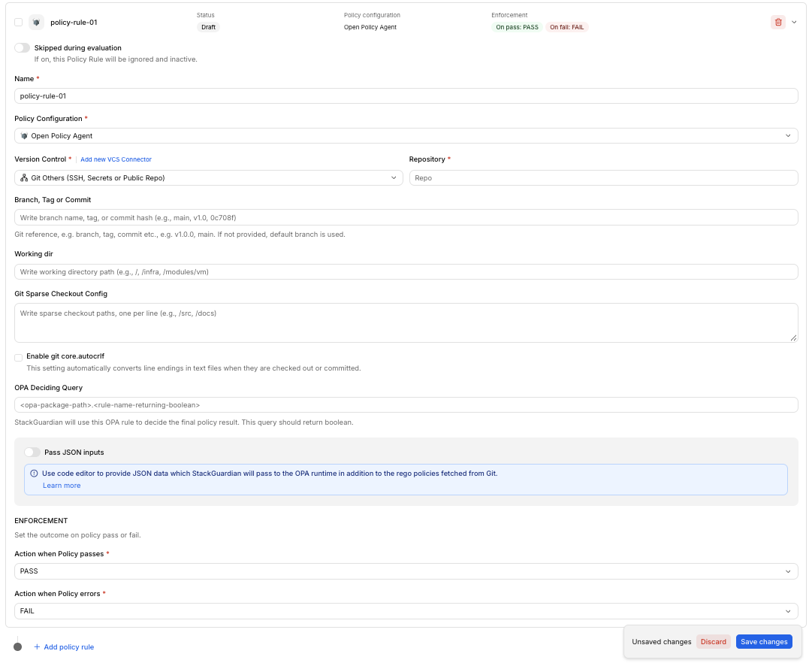Screen dimensions: 812x663
Task: Open the Policy Configuration dropdown
Action: [406, 136]
